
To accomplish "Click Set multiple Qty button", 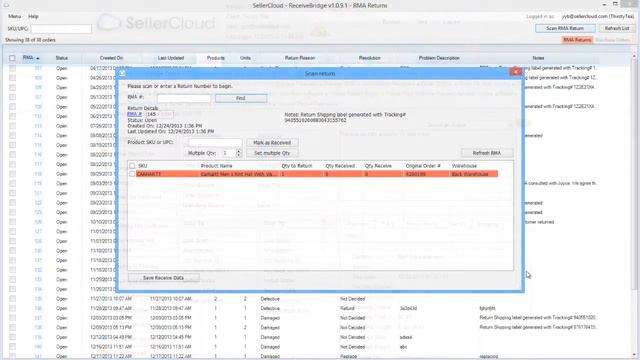I will [272, 153].
